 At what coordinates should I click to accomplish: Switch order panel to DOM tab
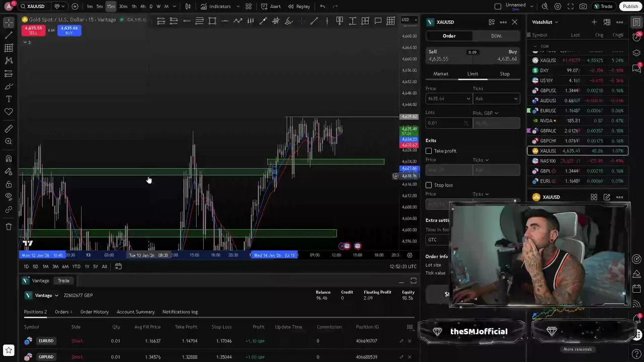[x=496, y=36]
